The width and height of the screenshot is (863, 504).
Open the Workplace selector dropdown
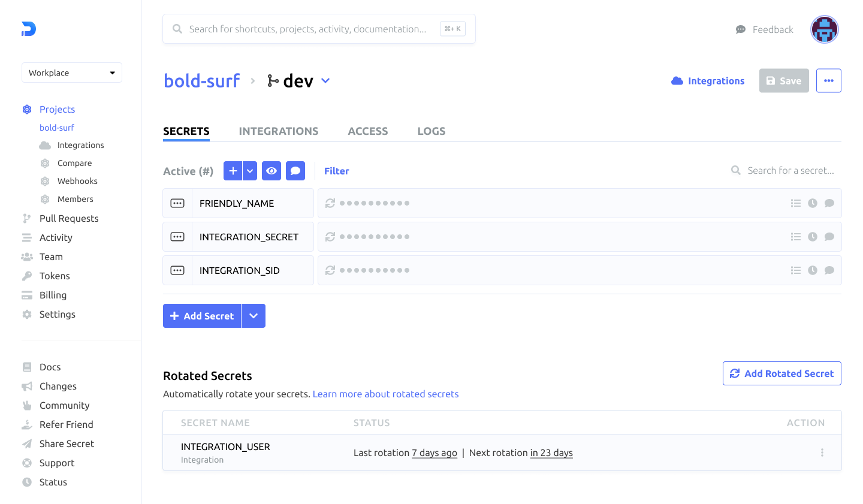click(71, 73)
